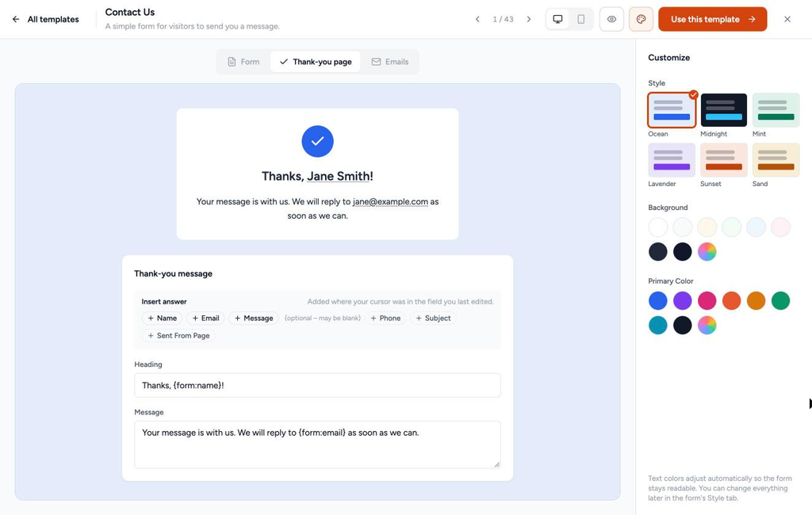
Task: Select the Midnight style
Action: point(723,110)
